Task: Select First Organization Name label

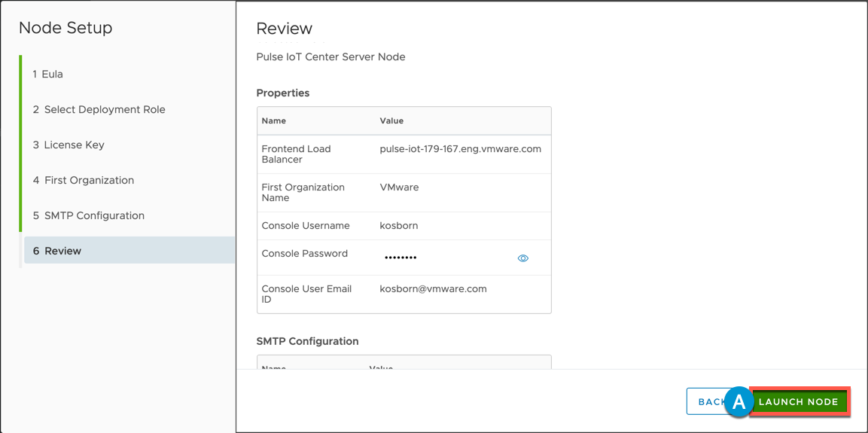Action: point(303,193)
